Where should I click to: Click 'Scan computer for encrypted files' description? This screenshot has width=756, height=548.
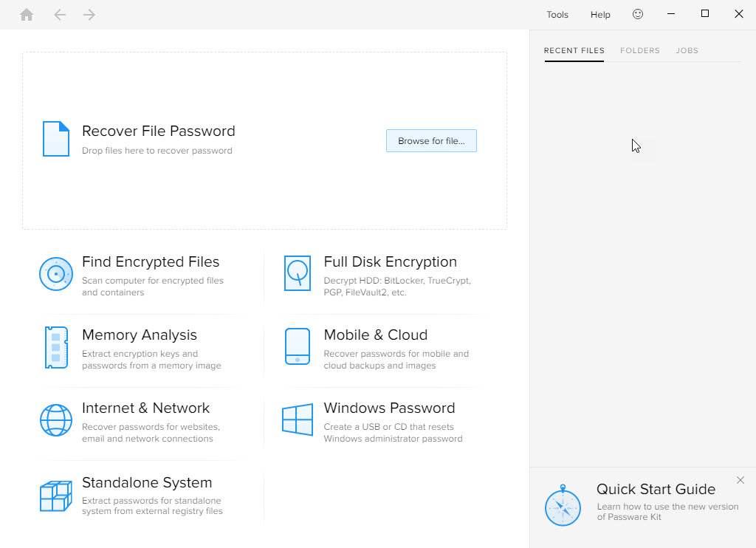pyautogui.click(x=152, y=287)
